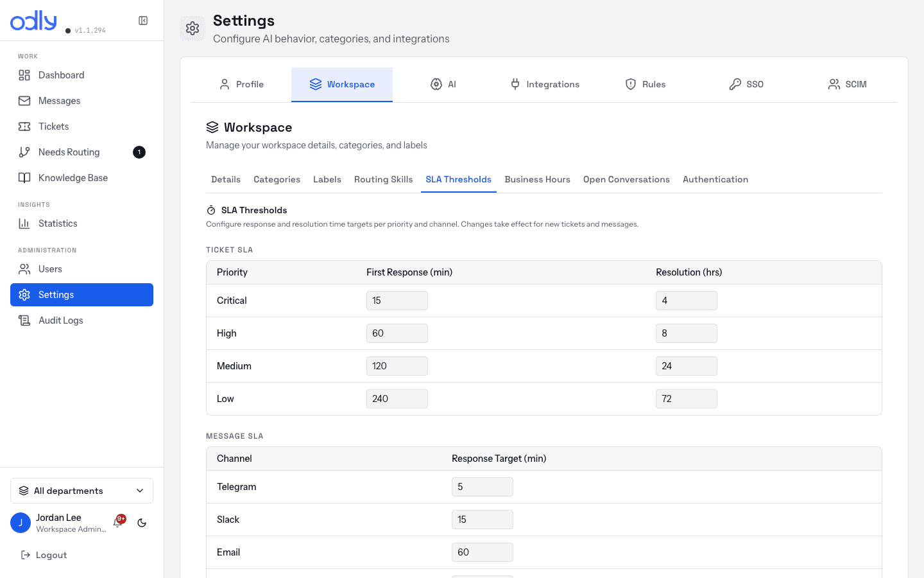Go to the Rules tab

[x=645, y=84]
